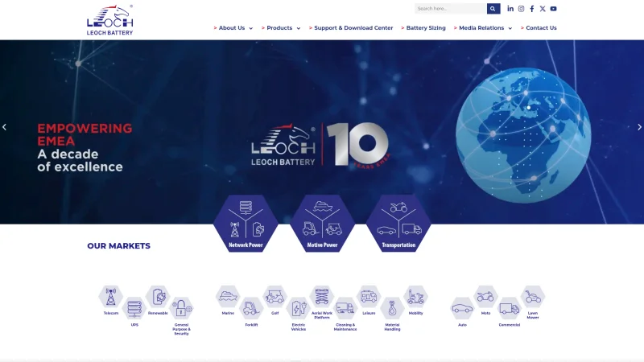Select the Cleaning & Maintenance icon
644x362 pixels.
tap(345, 308)
